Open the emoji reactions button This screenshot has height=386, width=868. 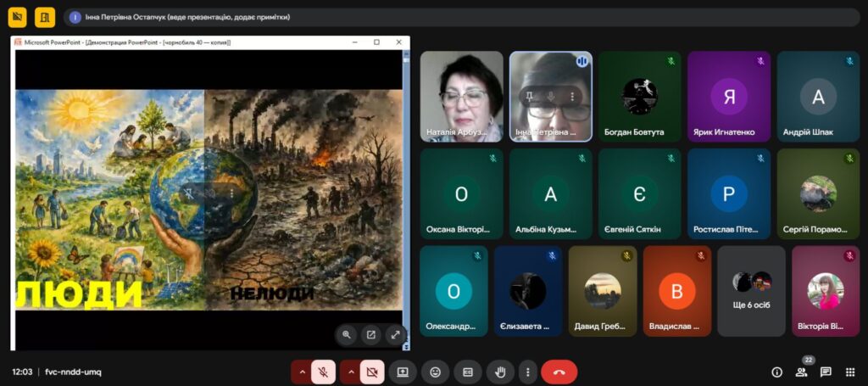pyautogui.click(x=435, y=372)
